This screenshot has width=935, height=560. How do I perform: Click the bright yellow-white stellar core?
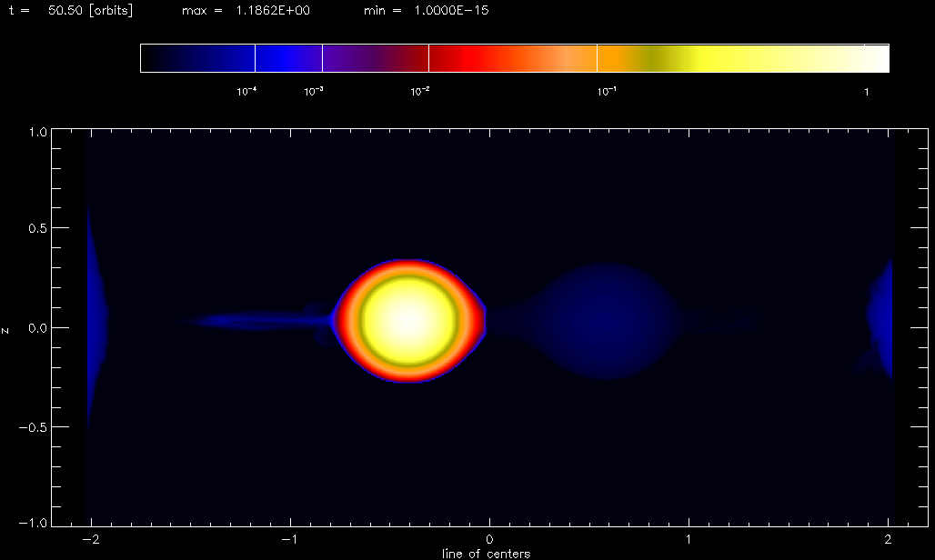point(409,321)
